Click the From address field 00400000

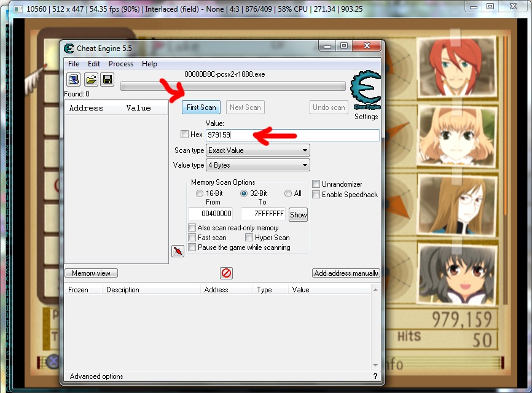210,214
